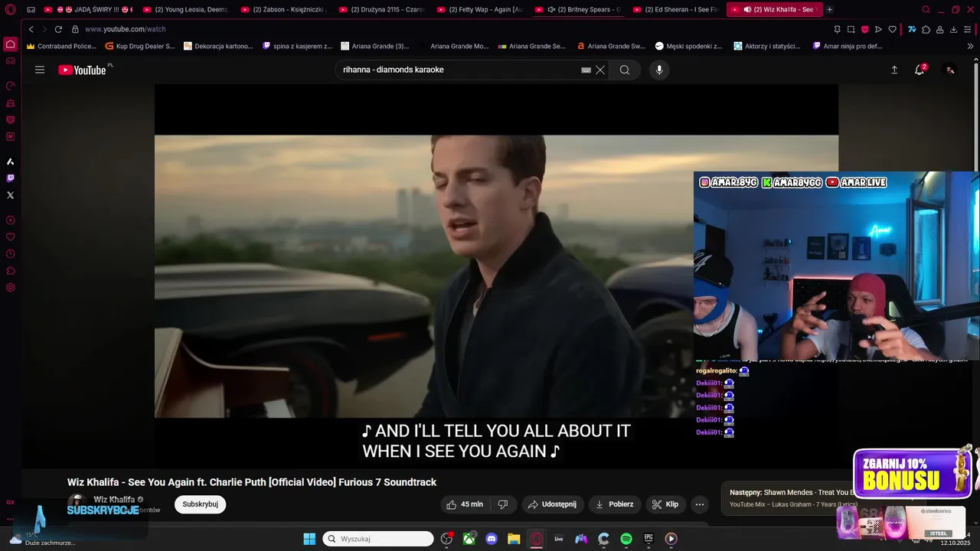The image size is (980, 551).
Task: Open extensions cube icon in toolbar
Action: [926, 29]
